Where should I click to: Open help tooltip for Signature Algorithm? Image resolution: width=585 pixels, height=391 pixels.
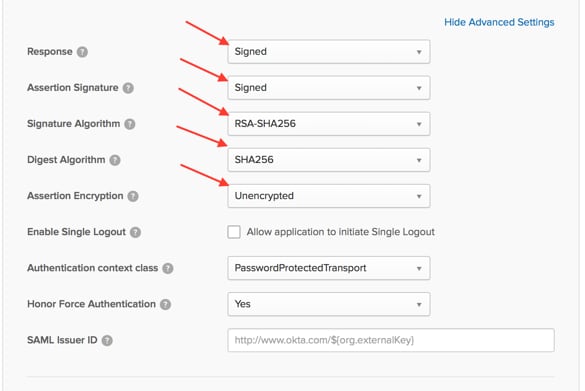129,124
